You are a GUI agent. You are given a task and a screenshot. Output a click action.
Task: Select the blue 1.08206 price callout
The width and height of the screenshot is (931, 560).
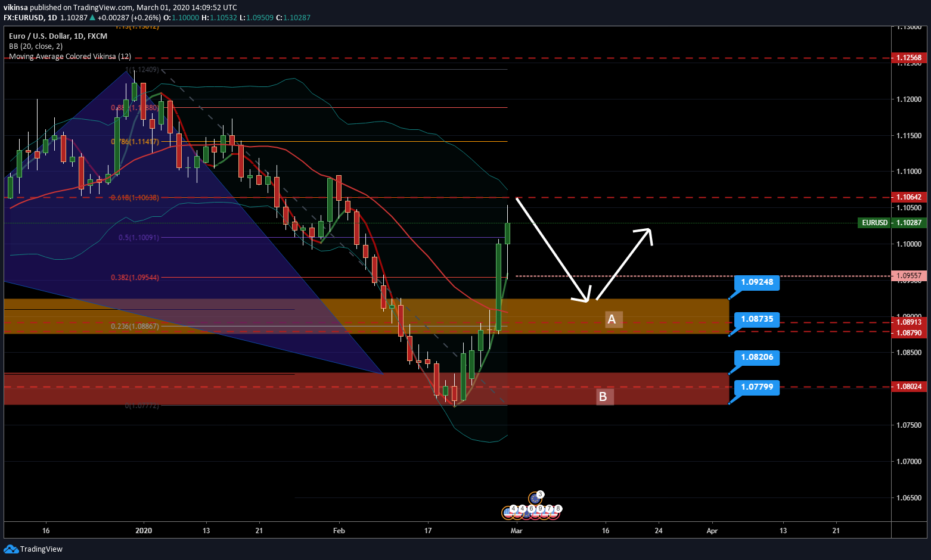757,357
